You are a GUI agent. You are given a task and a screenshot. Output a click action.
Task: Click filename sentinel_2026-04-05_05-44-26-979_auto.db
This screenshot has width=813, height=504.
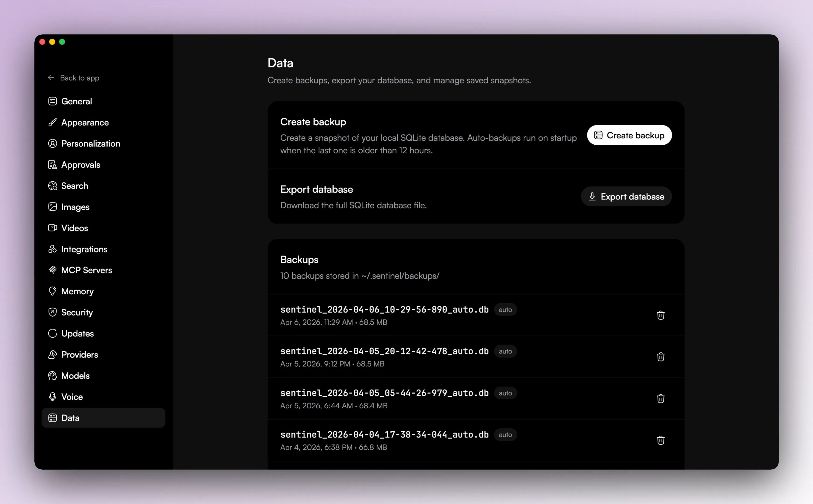pyautogui.click(x=384, y=393)
